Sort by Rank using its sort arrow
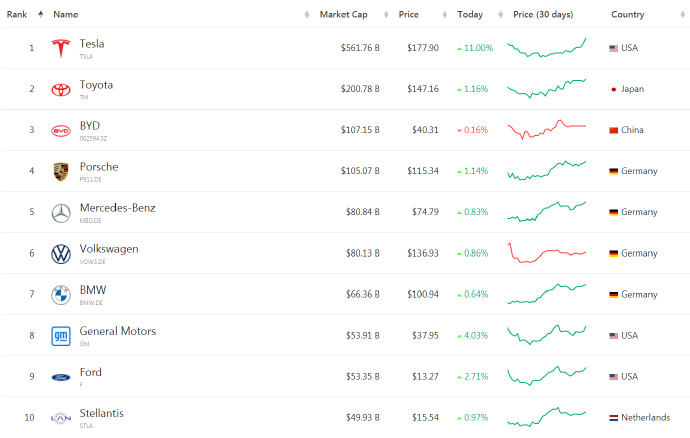The width and height of the screenshot is (690, 438). coord(40,15)
